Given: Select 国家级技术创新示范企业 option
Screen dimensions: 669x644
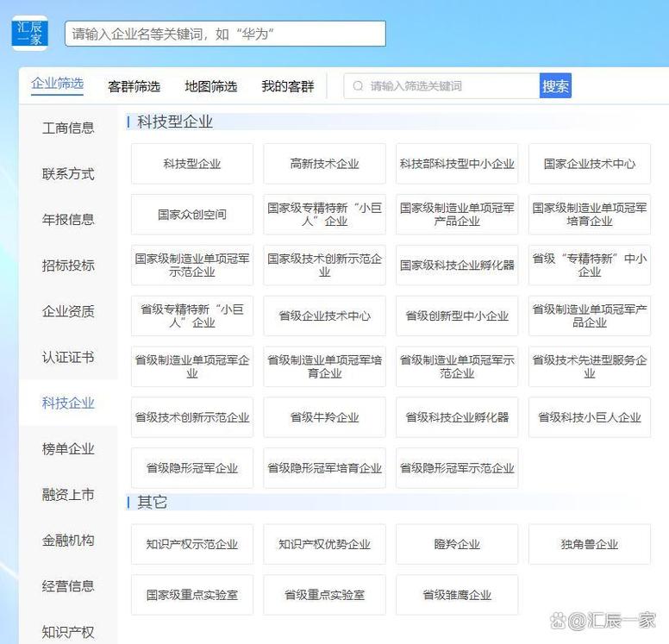Looking at the screenshot, I should (325, 265).
